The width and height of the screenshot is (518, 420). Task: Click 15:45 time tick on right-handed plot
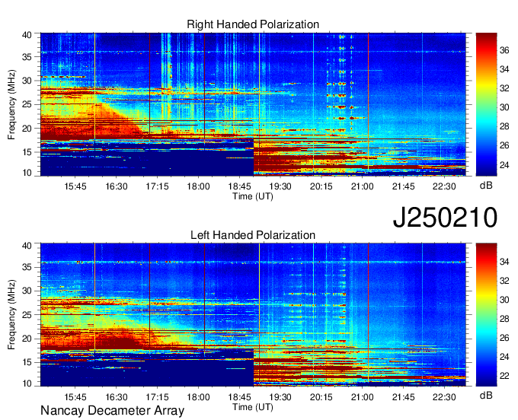coord(75,186)
